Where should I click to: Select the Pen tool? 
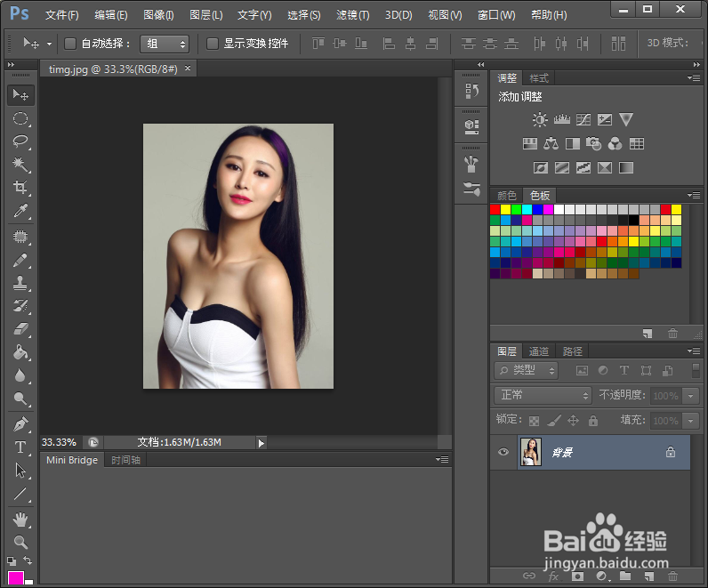click(x=20, y=424)
